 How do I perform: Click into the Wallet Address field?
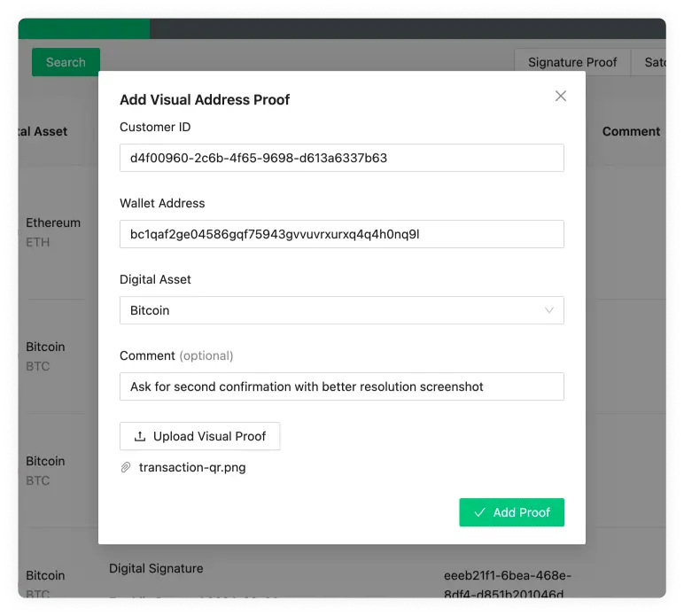coord(341,234)
